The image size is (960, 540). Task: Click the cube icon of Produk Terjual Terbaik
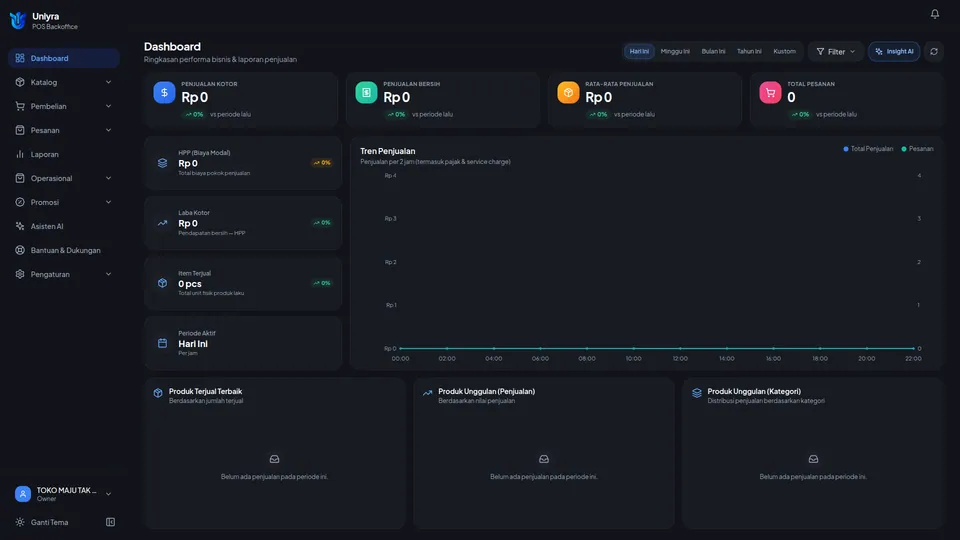(x=158, y=393)
